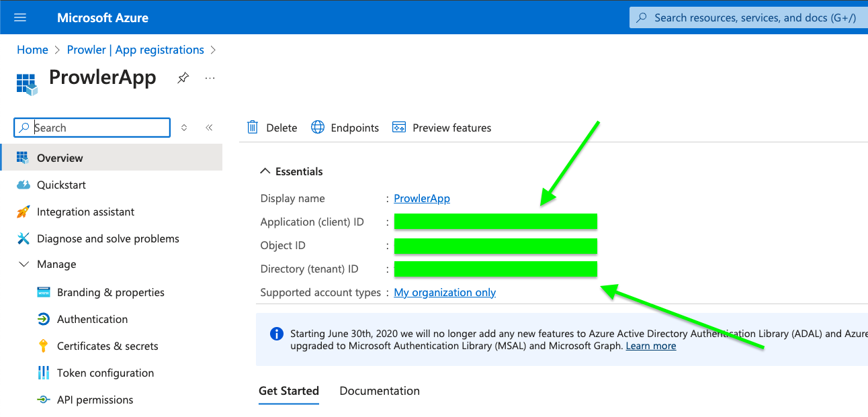Click the ProwlerApp app registration icon

click(x=27, y=83)
